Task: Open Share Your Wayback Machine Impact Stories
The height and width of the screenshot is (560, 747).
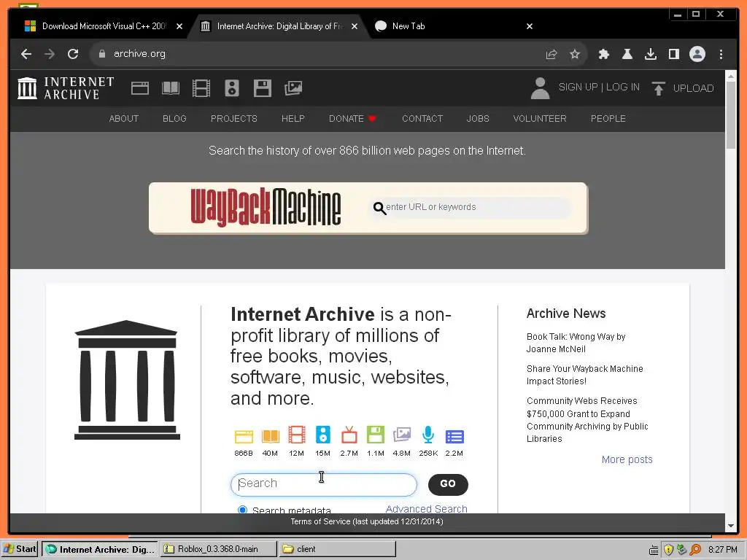Action: point(584,375)
